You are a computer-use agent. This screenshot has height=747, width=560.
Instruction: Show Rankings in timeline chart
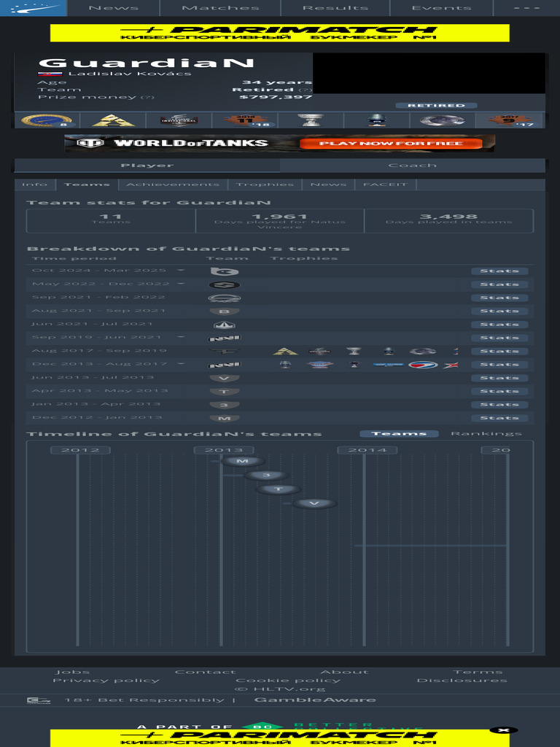pos(486,433)
